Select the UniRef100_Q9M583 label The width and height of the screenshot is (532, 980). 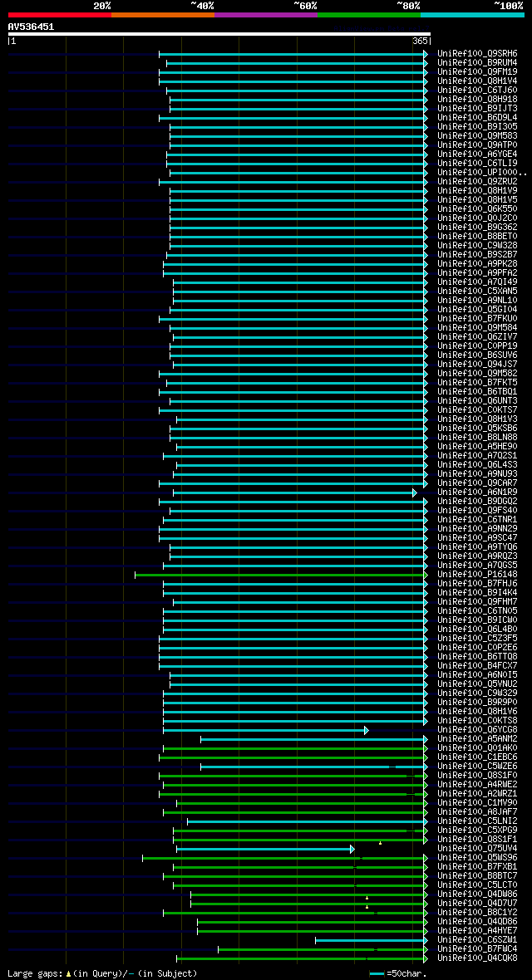(477, 136)
